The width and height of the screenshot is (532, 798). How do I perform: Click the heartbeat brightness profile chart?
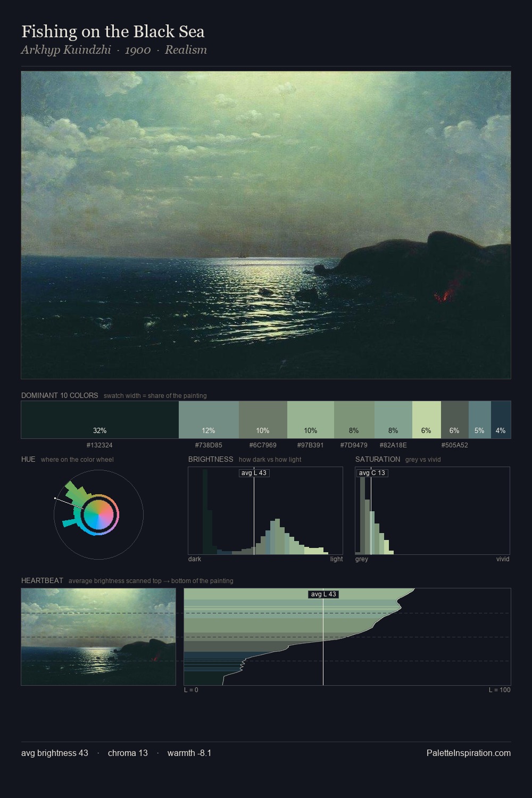pos(347,637)
